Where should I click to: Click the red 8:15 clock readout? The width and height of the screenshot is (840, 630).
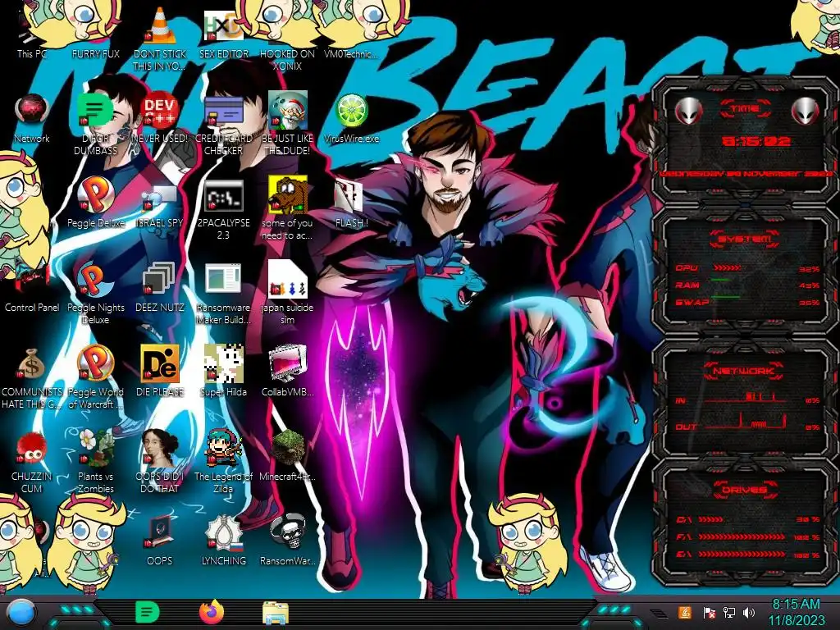click(756, 141)
